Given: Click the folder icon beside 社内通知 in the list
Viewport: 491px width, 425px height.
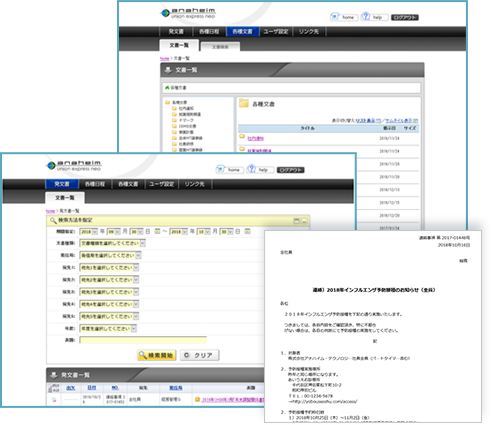Looking at the screenshot, I should tap(242, 137).
